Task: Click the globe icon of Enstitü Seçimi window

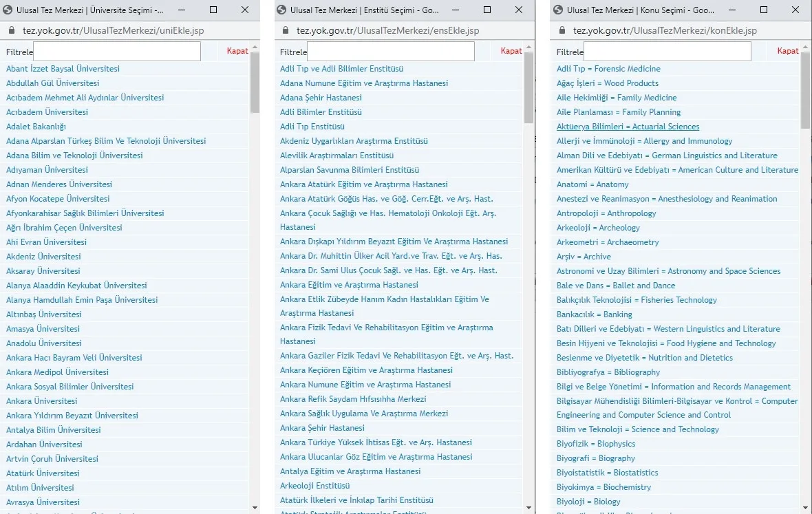Action: click(x=281, y=10)
